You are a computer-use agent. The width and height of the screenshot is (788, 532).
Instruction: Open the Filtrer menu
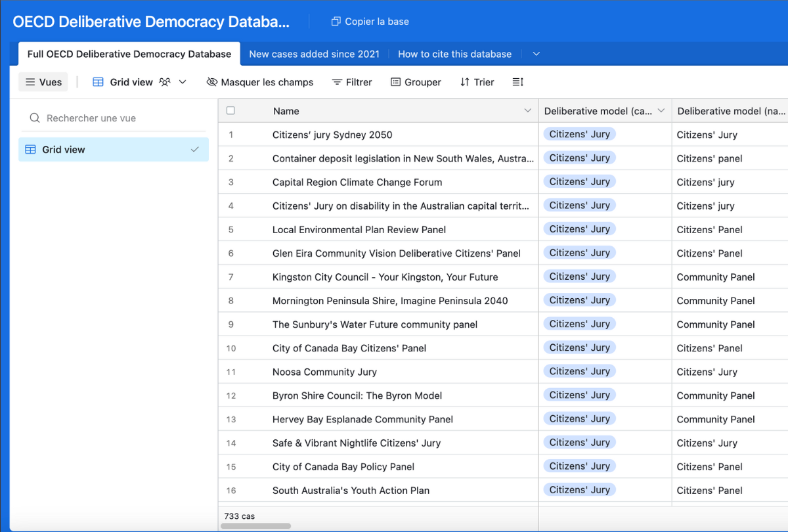[x=352, y=82]
